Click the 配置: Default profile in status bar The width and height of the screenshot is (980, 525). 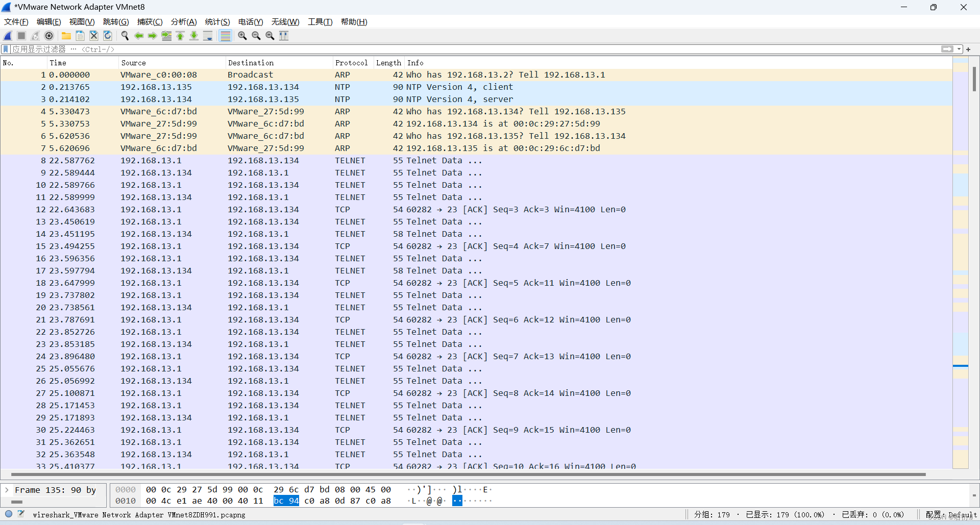click(x=951, y=515)
